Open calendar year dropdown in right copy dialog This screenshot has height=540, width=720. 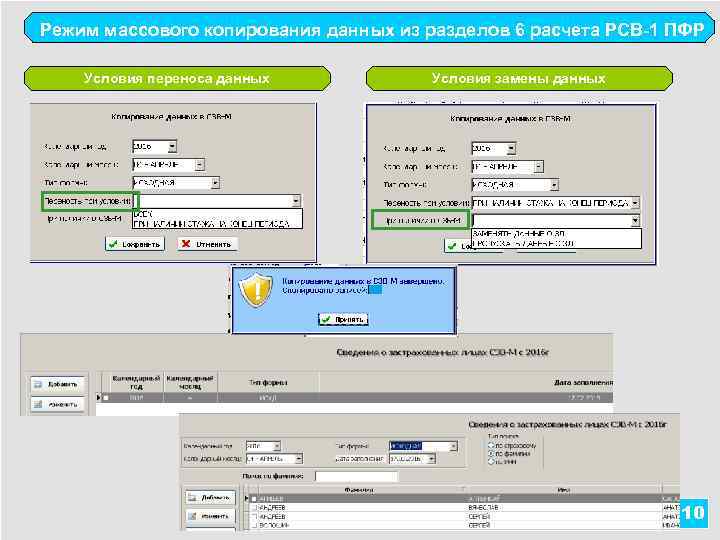511,148
